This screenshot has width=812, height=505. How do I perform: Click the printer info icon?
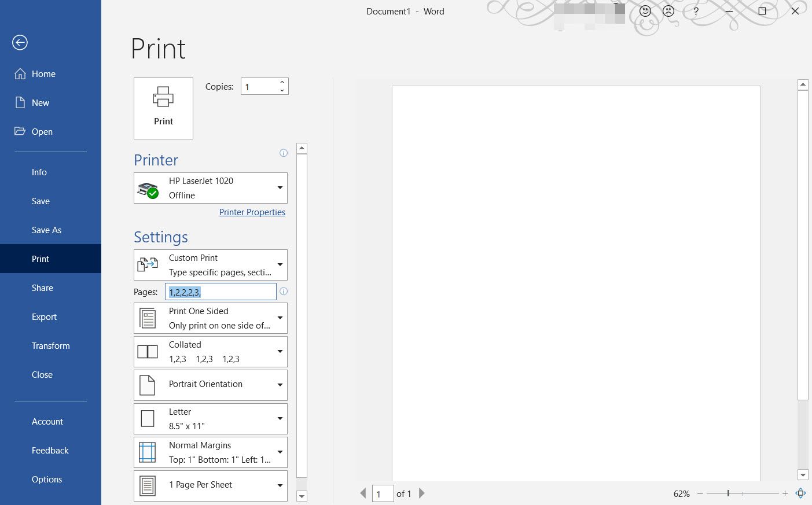coord(284,153)
